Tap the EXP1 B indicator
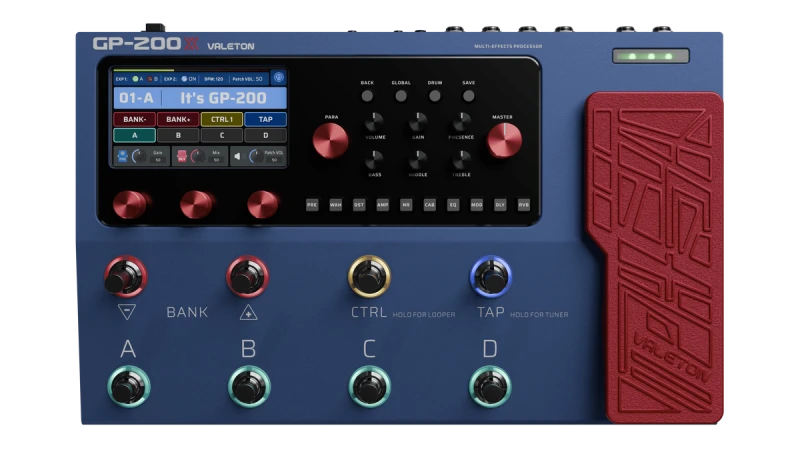This screenshot has width=800, height=450. pyautogui.click(x=153, y=79)
